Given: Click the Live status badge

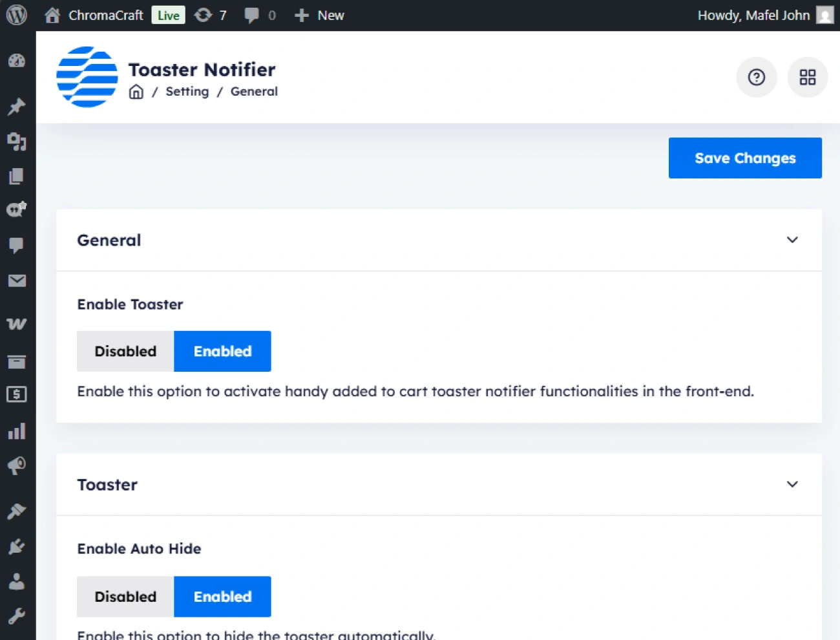Looking at the screenshot, I should (x=169, y=16).
